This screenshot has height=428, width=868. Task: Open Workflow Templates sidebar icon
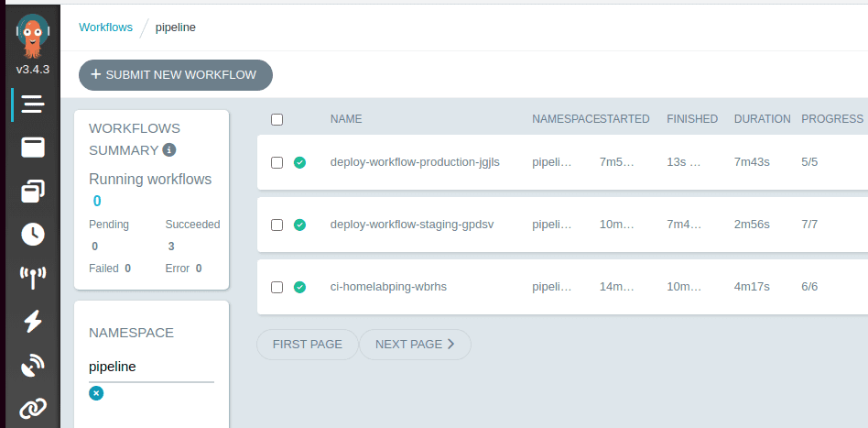click(33, 148)
